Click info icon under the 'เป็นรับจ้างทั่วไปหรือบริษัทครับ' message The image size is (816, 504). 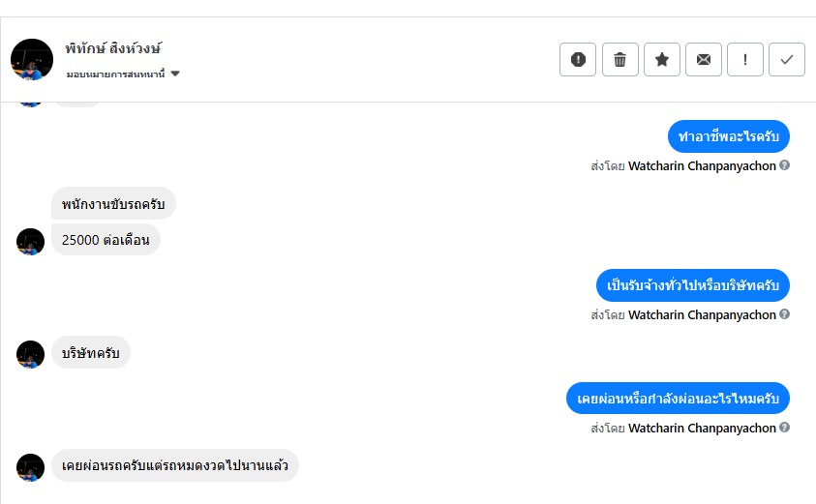[785, 314]
